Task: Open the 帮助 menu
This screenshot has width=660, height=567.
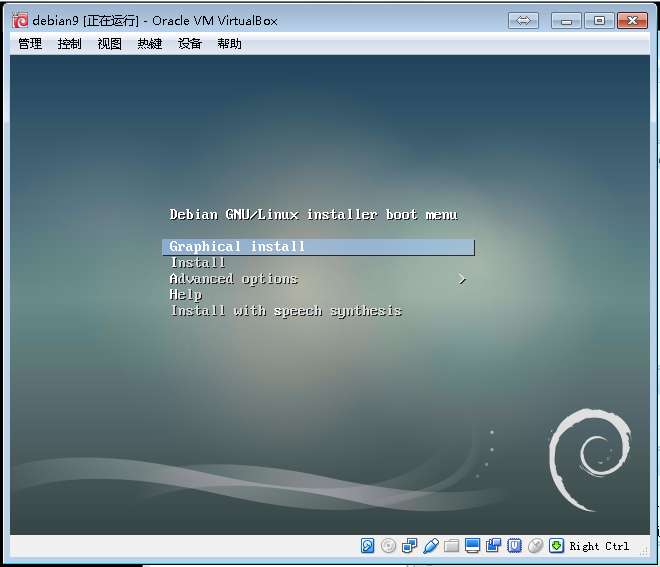Action: (229, 43)
